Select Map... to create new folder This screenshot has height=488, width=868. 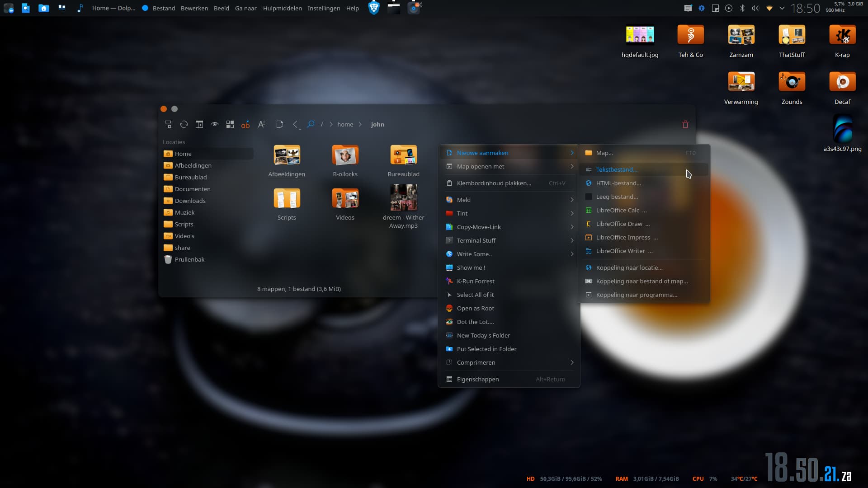pos(644,153)
